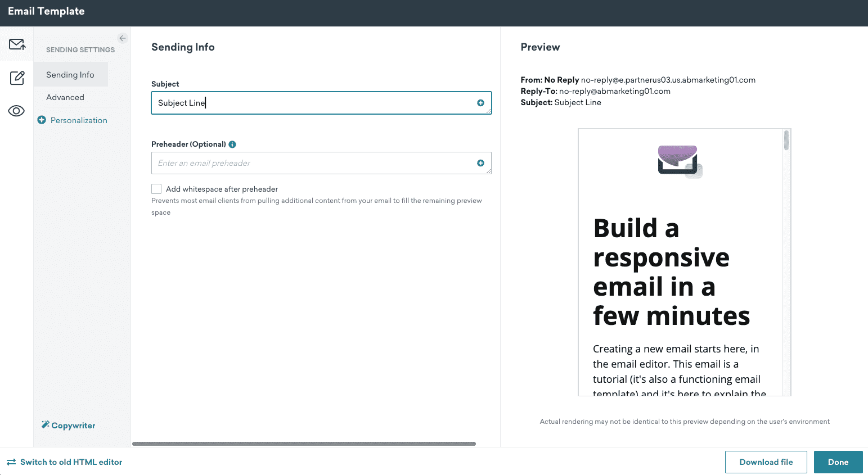Click the 'Creating a new email starts here' paragraph
868x475 pixels.
tap(680, 370)
